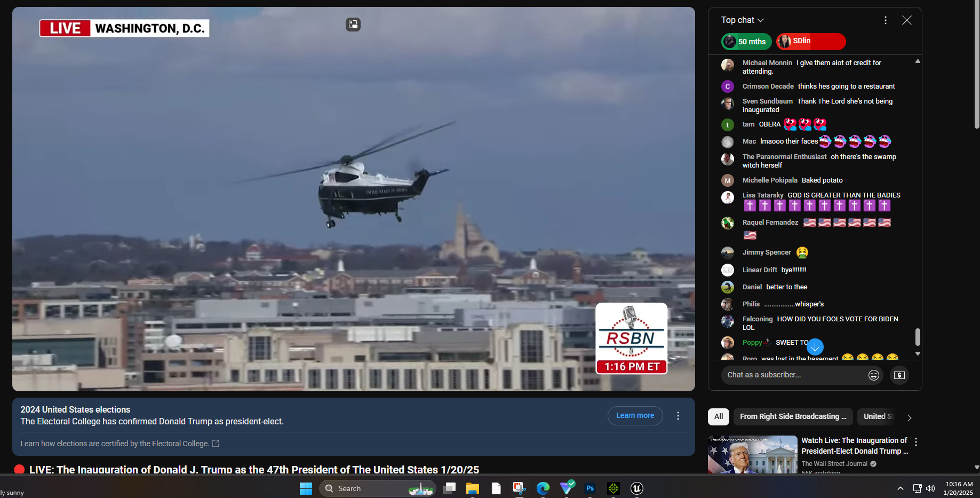Open network settings tray icon
980x498 pixels.
click(x=917, y=488)
